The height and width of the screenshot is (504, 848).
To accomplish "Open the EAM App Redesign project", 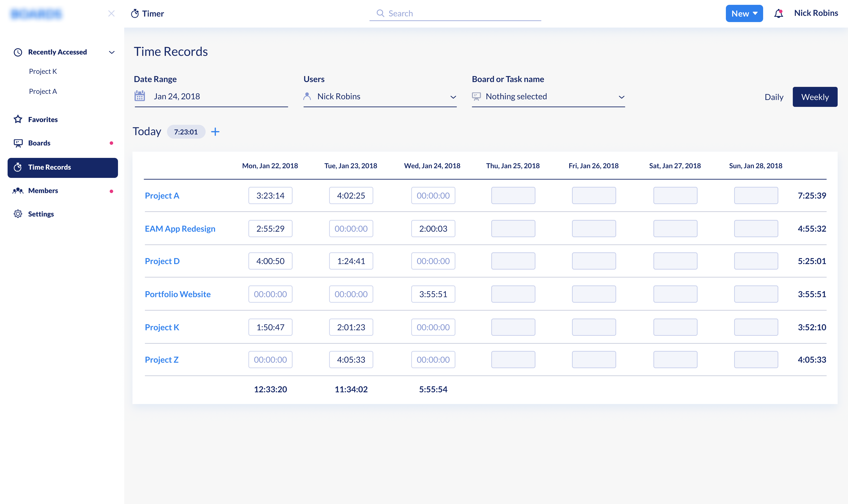I will click(x=180, y=228).
